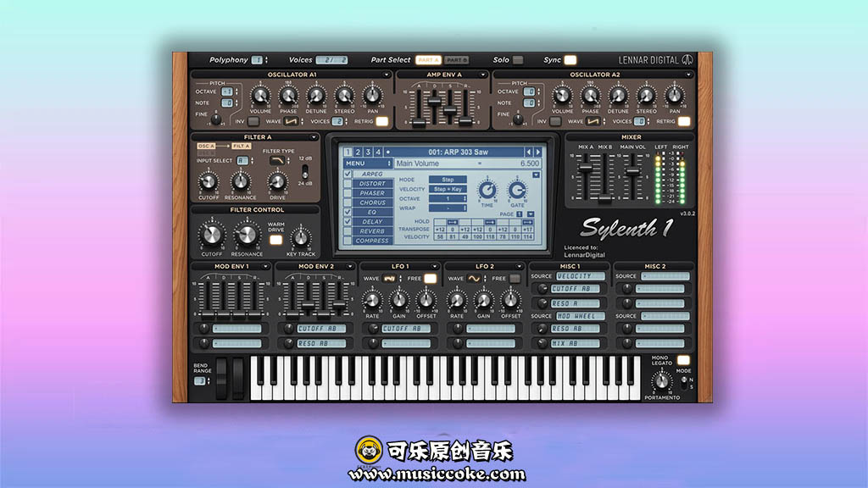The height and width of the screenshot is (488, 868).
Task: Click the Main Vol fader
Action: pos(632,172)
